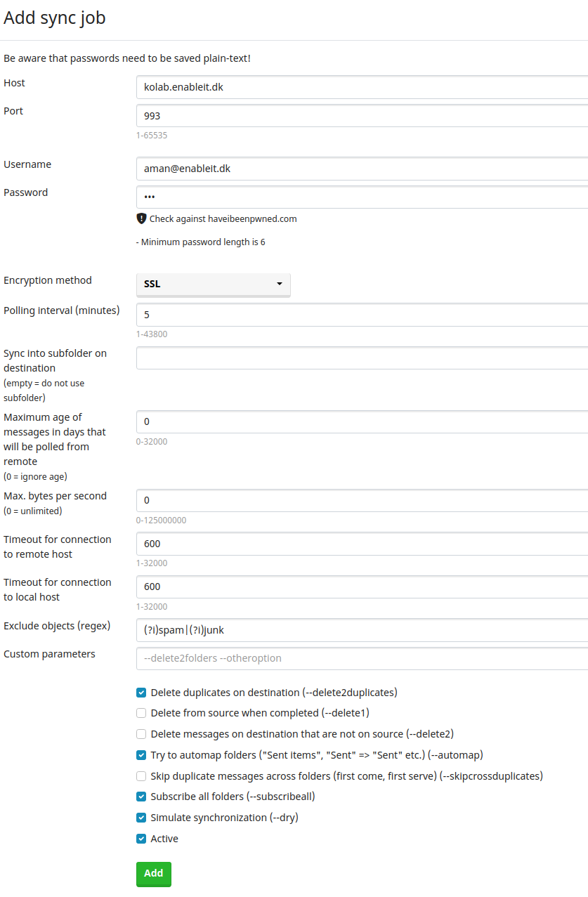Uncheck the Active checkbox
This screenshot has width=588, height=897.
(x=141, y=839)
